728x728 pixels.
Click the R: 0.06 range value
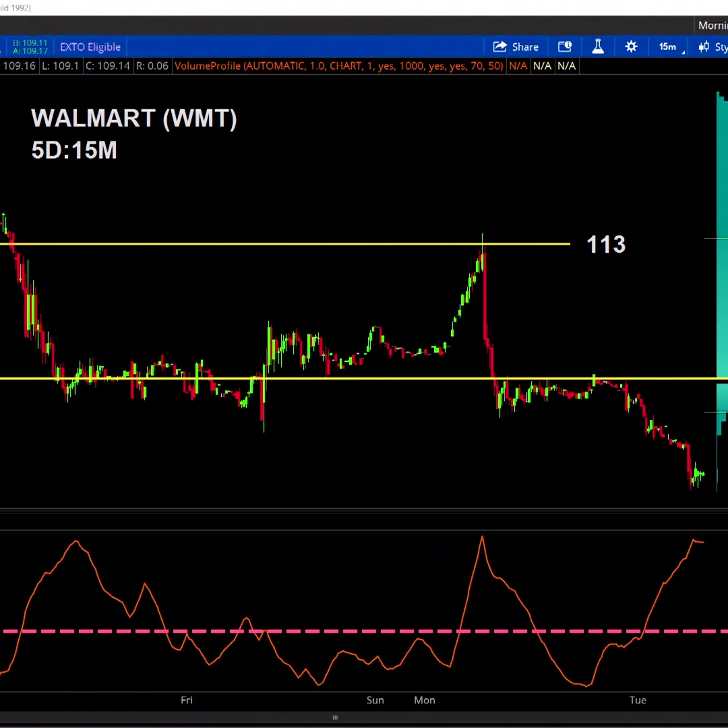[x=152, y=66]
